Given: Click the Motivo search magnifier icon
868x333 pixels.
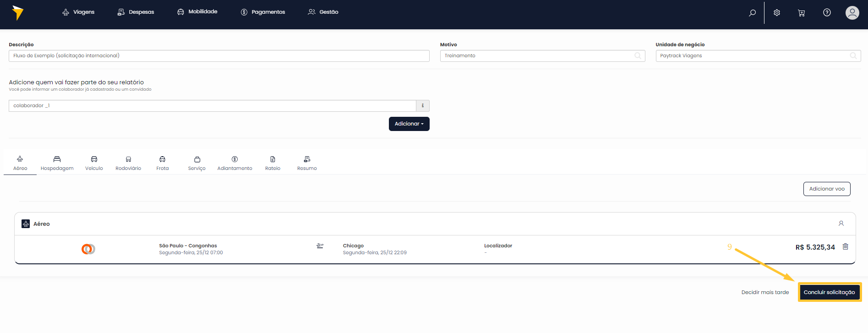Looking at the screenshot, I should click(638, 56).
